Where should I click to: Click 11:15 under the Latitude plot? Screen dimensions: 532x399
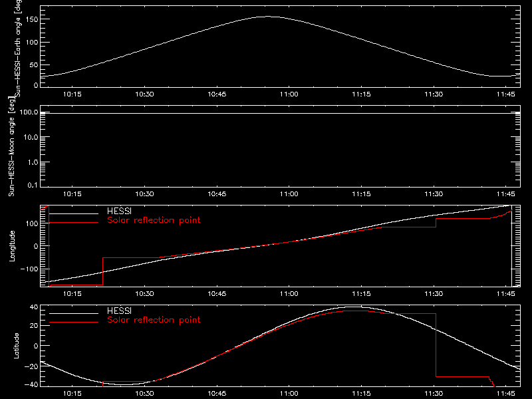tap(361, 394)
